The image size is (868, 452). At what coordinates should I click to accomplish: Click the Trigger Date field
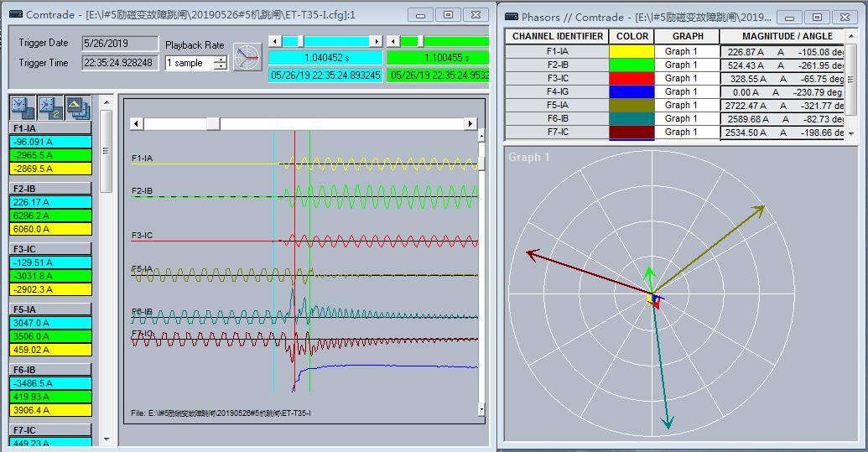120,43
